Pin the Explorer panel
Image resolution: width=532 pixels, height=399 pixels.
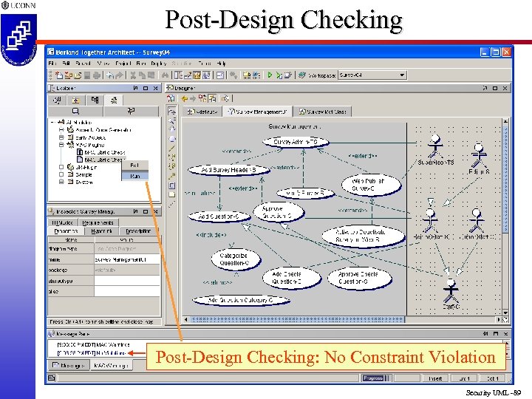point(136,88)
